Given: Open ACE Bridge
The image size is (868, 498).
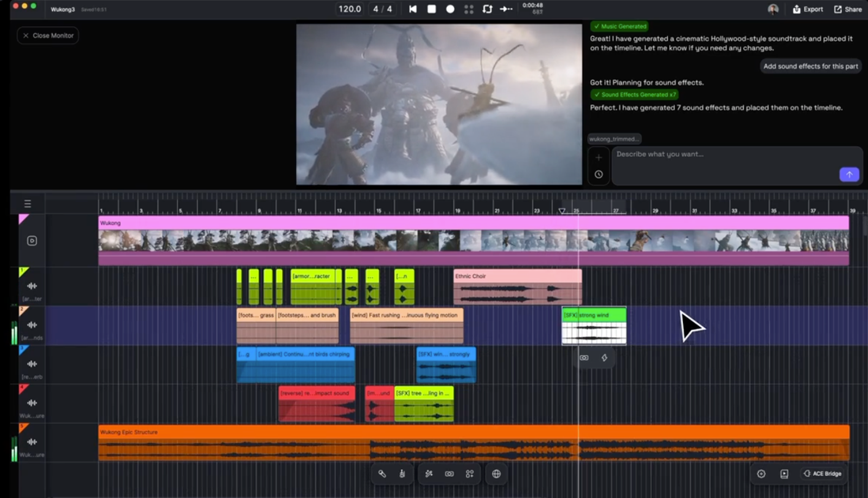Looking at the screenshot, I should tap(822, 474).
